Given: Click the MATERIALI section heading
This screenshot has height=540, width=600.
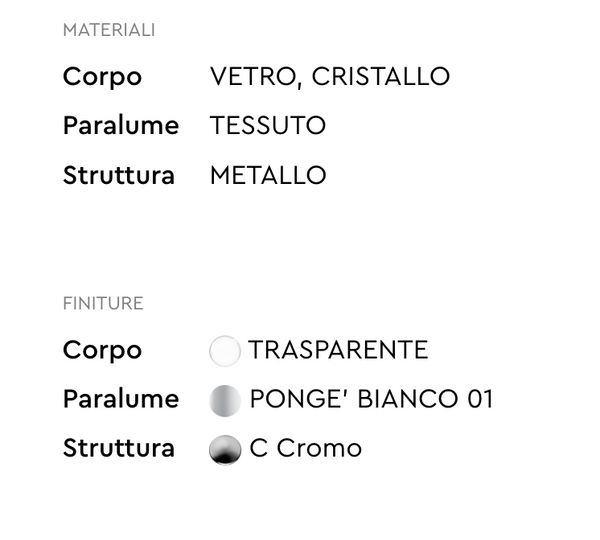Looking at the screenshot, I should point(109,31).
